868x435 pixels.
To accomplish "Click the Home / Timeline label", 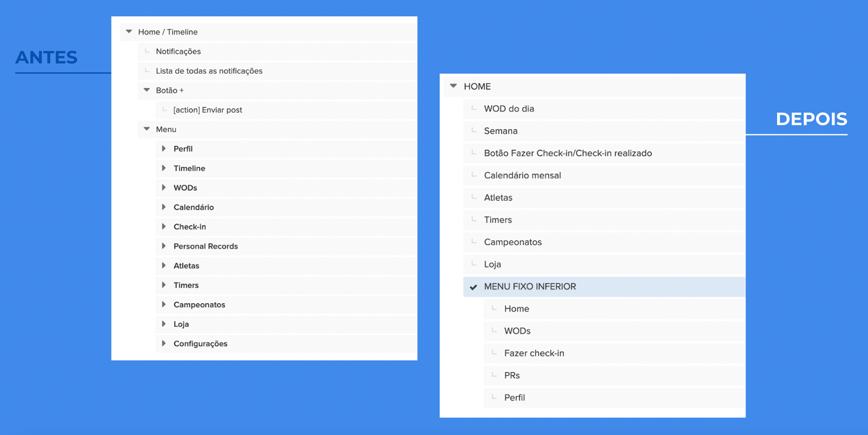I will point(168,32).
